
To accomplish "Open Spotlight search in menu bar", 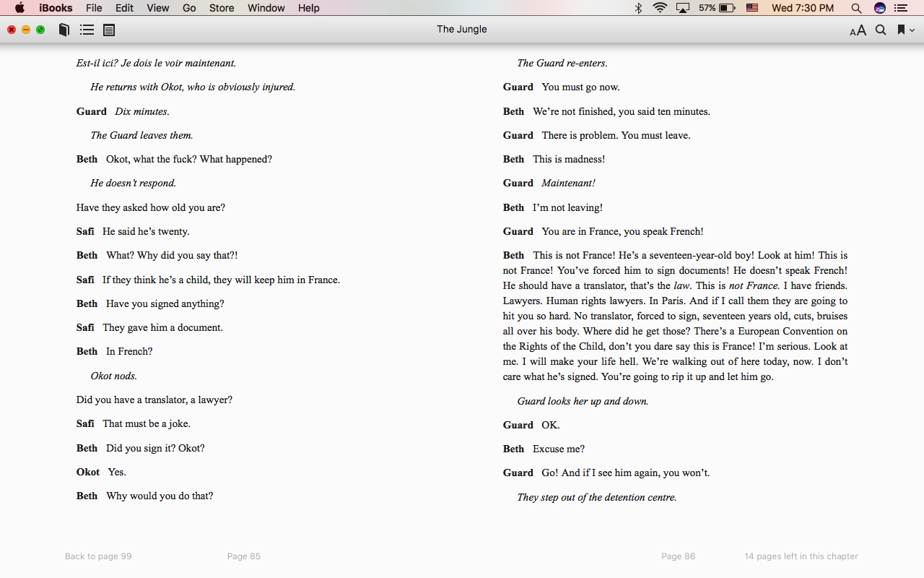I will tap(856, 8).
